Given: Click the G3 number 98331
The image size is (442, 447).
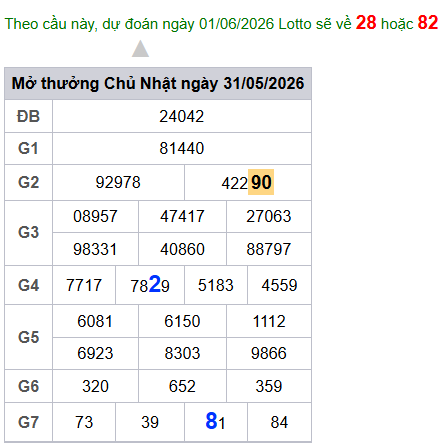Looking at the screenshot, I should click(95, 249).
